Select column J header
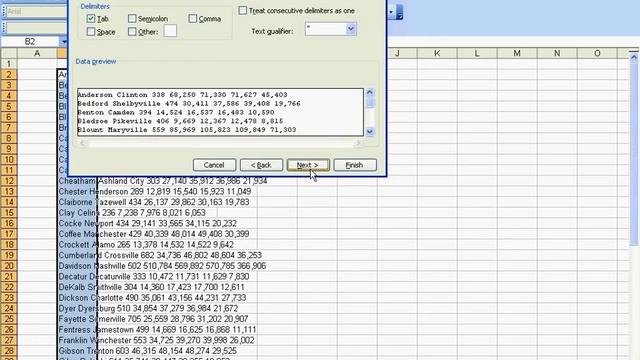 397,53
